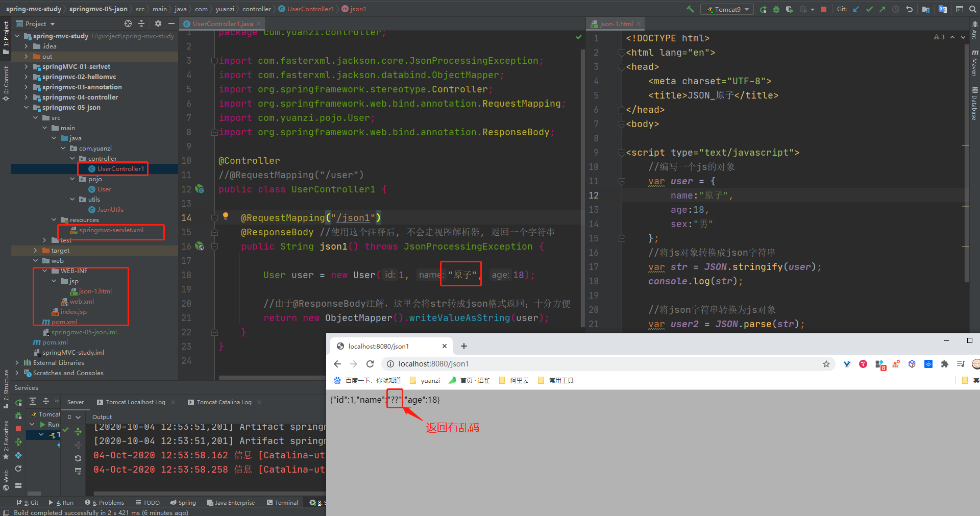Open a new browser tab
The height and width of the screenshot is (516, 980).
[463, 346]
